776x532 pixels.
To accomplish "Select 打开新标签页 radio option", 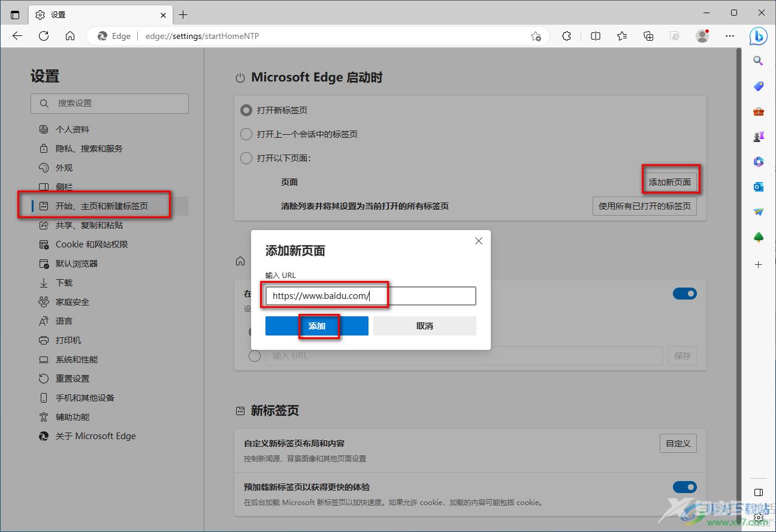I will click(246, 110).
